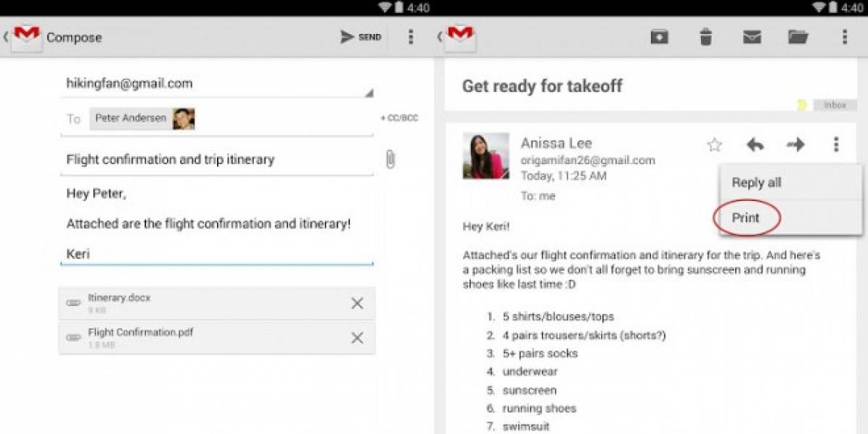Tap the Send button in Compose

click(x=360, y=37)
